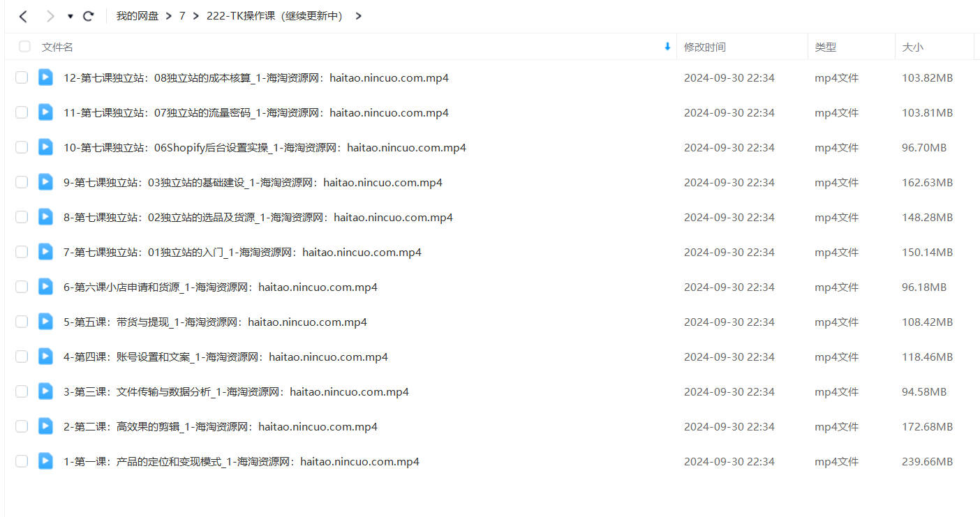Click the blue sort direction arrow
The image size is (980, 517).
coord(667,47)
